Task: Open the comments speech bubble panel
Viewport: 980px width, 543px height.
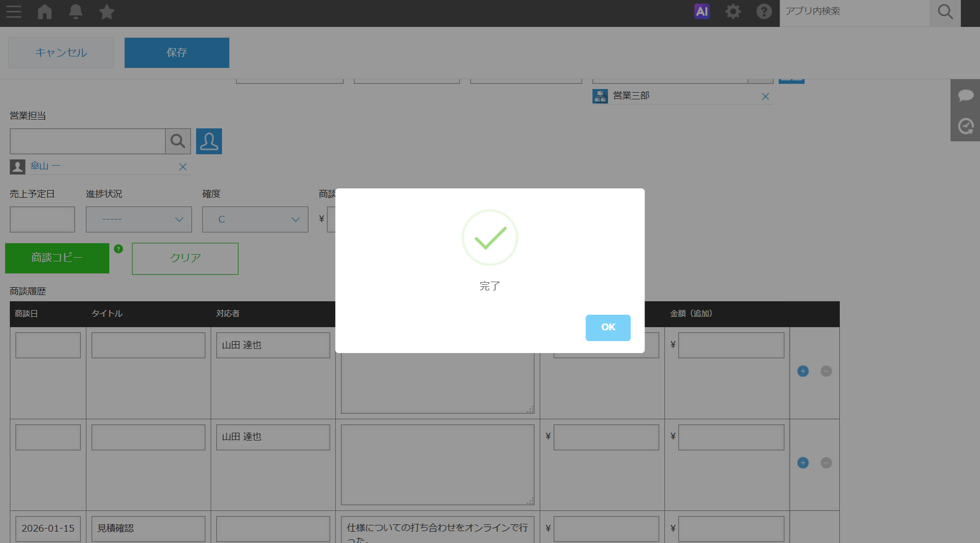Action: (966, 95)
